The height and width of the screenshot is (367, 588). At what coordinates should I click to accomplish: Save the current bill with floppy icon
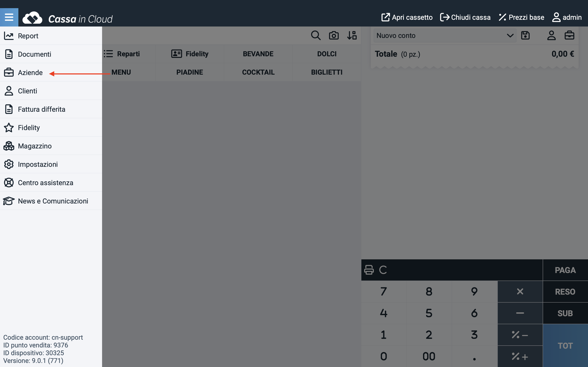525,35
